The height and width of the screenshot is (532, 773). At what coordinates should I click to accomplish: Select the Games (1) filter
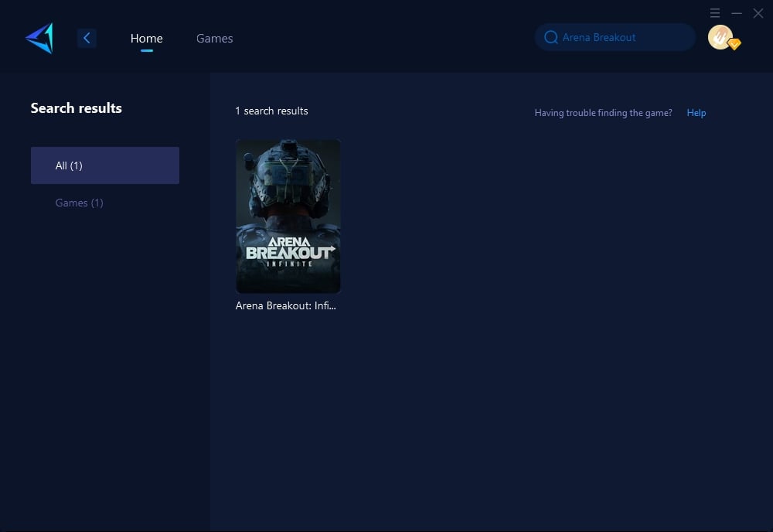tap(80, 203)
